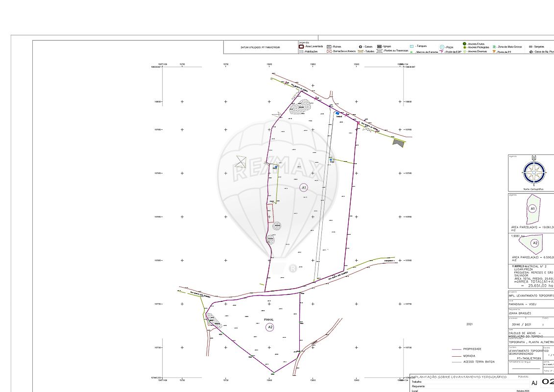Click the 'PINHAL' label on the map
Viewport: 554px width, 392px height.
coord(269,319)
